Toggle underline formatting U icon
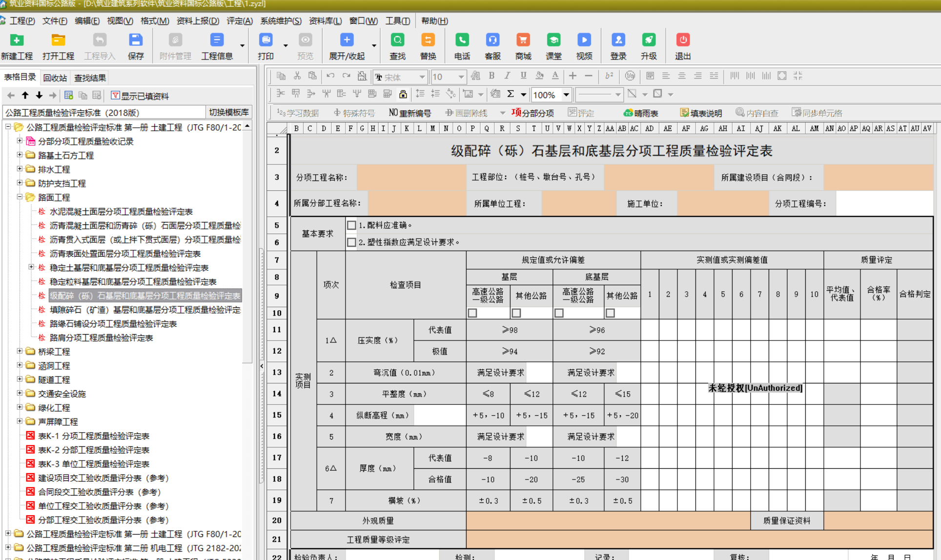The width and height of the screenshot is (941, 560). 523,76
